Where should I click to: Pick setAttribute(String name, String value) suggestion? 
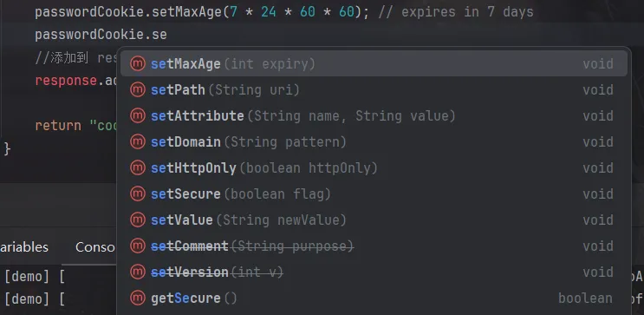tap(374, 116)
